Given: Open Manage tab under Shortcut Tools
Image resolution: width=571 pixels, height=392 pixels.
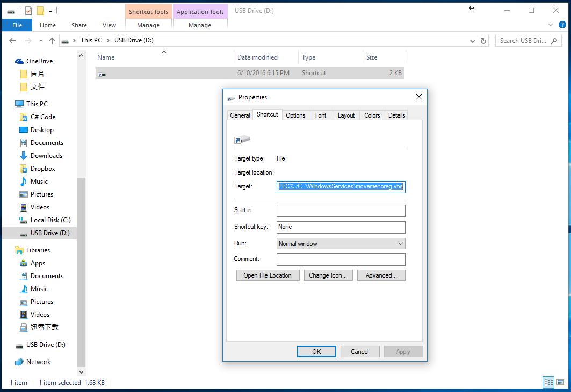Looking at the screenshot, I should click(x=148, y=25).
